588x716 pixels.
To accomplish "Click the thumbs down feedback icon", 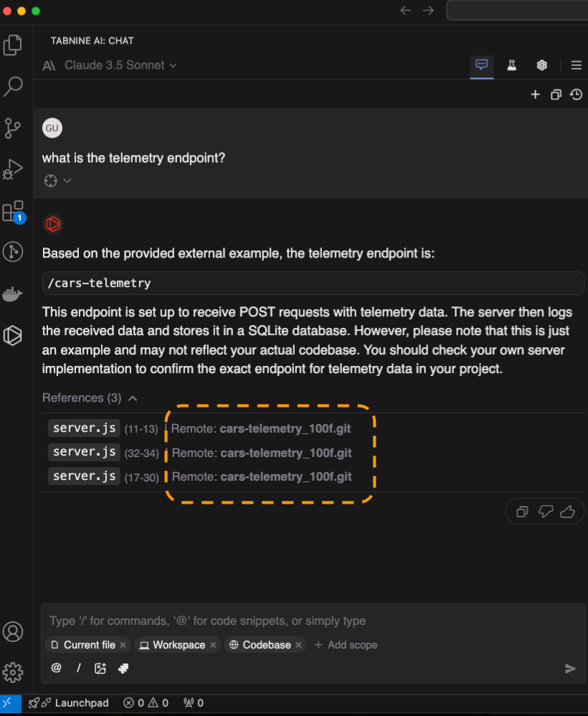I will (x=546, y=512).
